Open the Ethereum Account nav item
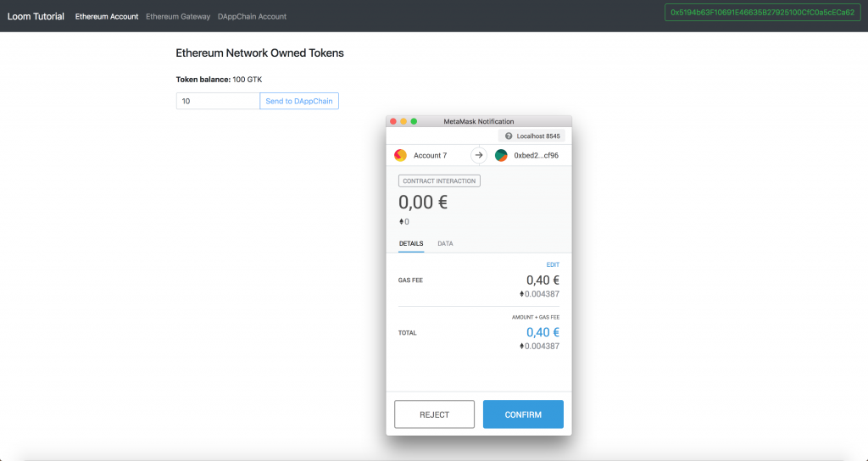The image size is (868, 461). click(107, 17)
